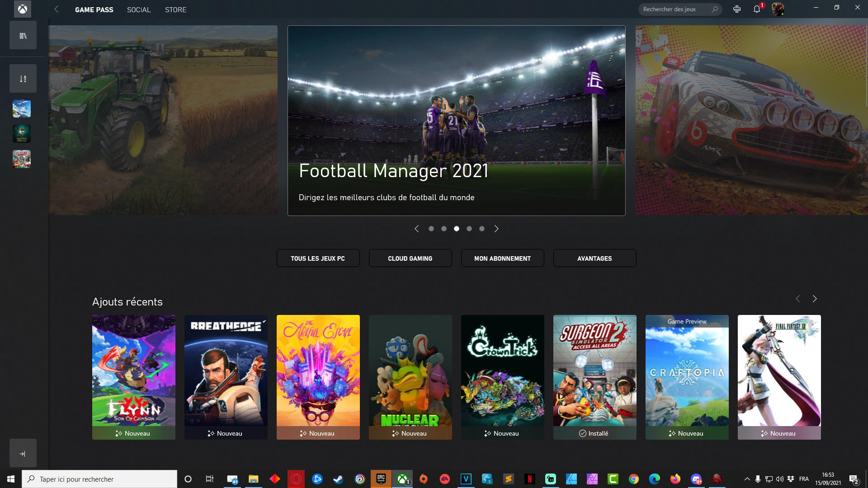The width and height of the screenshot is (868, 488).
Task: Open Breathedge game card
Action: (x=226, y=377)
